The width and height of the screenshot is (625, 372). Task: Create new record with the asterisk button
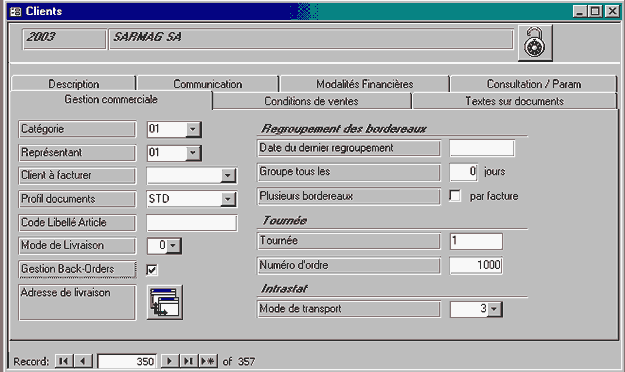pyautogui.click(x=208, y=361)
